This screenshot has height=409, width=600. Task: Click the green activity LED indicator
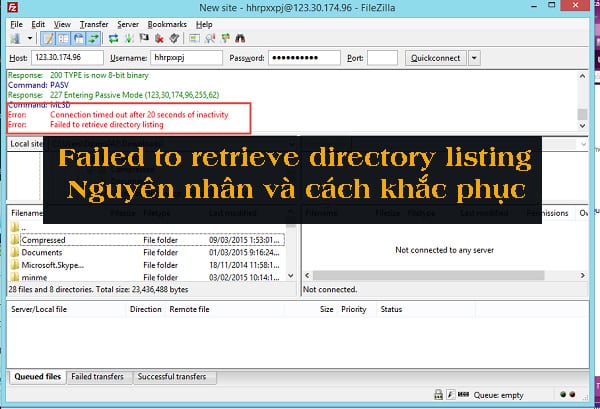coord(563,394)
